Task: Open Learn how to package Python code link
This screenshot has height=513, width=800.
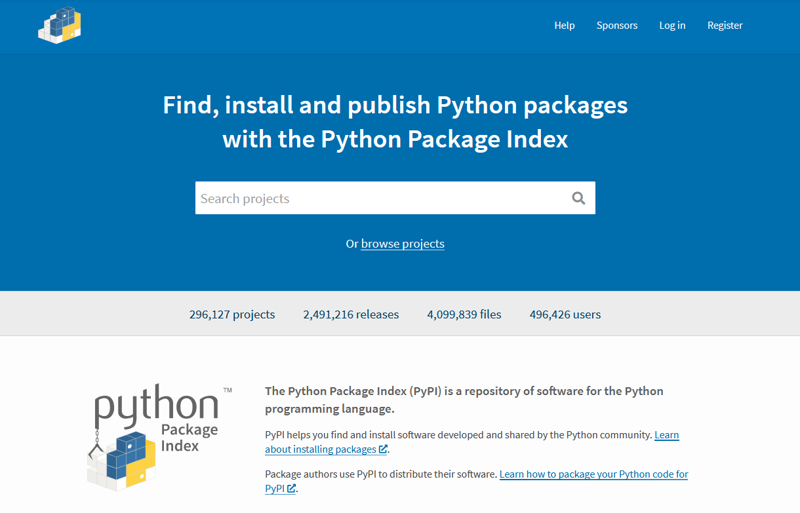Action: click(477, 481)
